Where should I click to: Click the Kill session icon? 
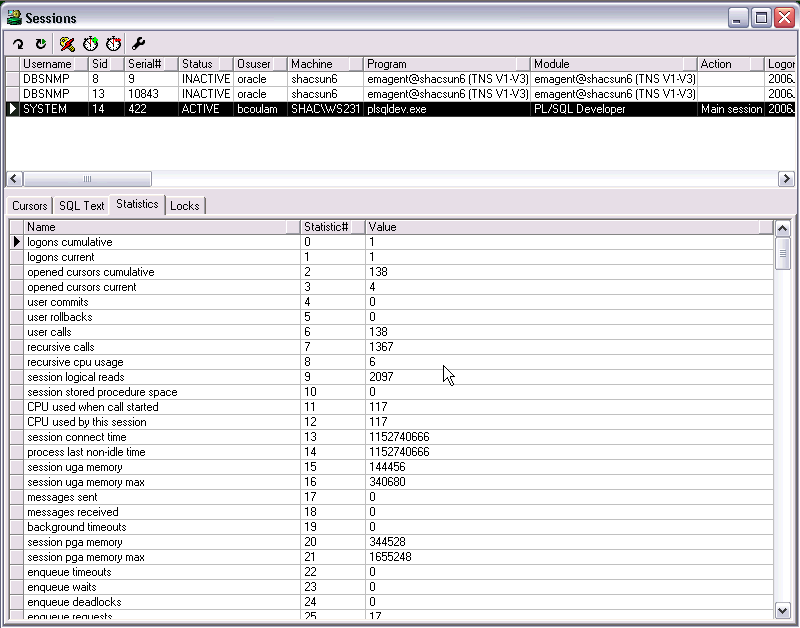(x=67, y=44)
